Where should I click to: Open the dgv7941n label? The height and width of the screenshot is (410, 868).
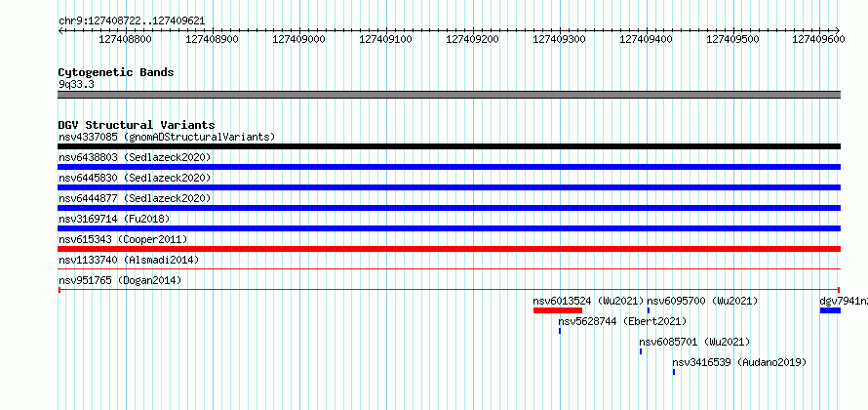(x=844, y=301)
